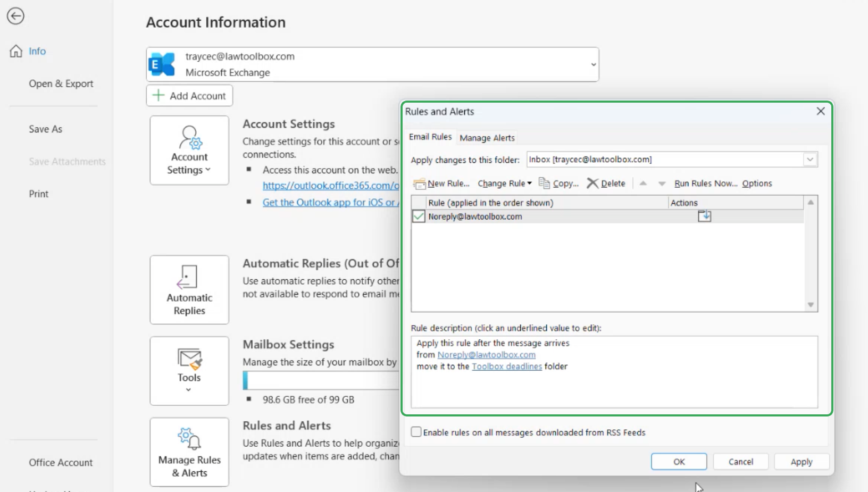
Task: Go back using the circled arrow icon
Action: [x=15, y=16]
